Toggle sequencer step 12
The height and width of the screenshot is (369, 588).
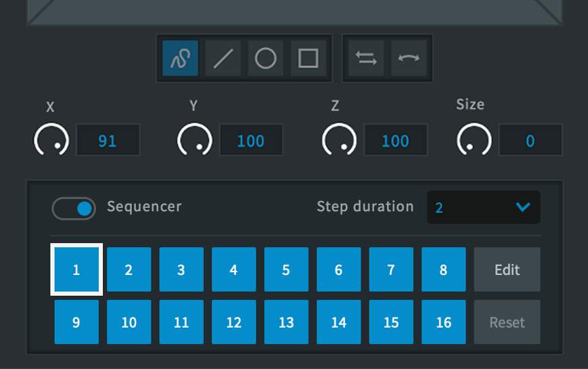pos(233,322)
